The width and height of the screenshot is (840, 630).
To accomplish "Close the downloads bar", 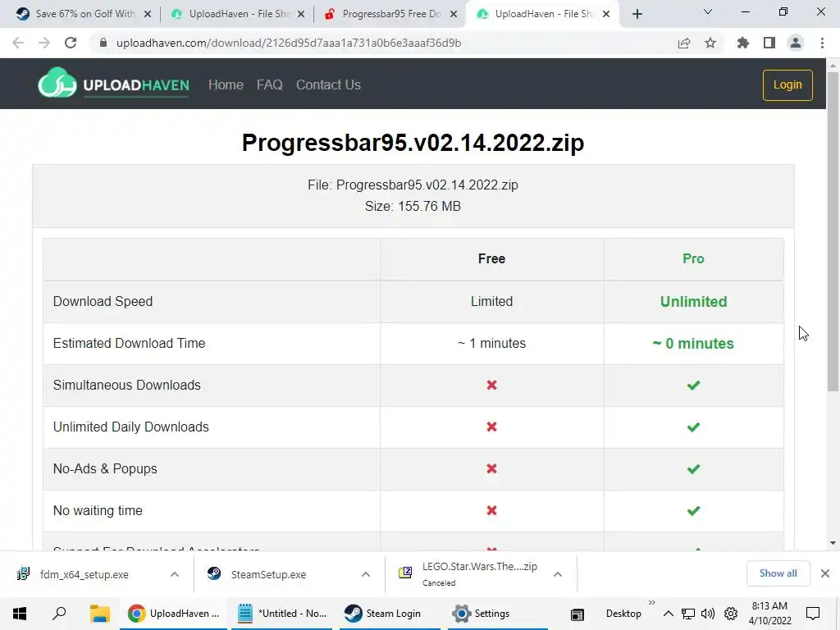I will pos(825,573).
